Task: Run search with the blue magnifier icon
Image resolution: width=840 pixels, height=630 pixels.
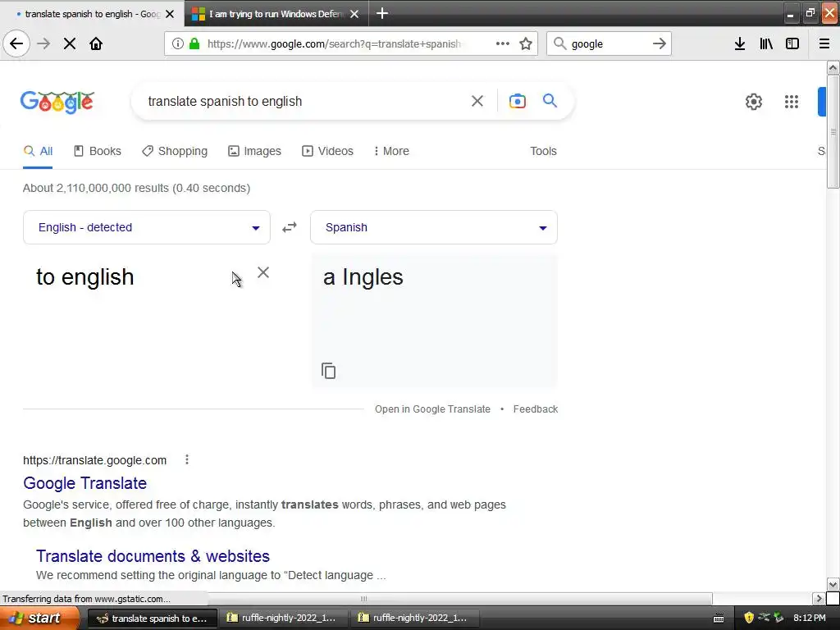Action: tap(550, 100)
